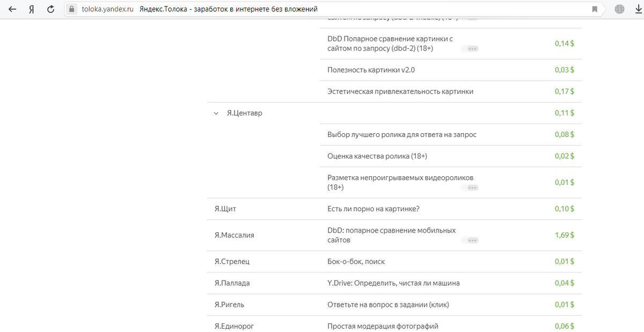Collapse the Я.Центавр group chevron
This screenshot has width=644, height=332.
[x=216, y=113]
